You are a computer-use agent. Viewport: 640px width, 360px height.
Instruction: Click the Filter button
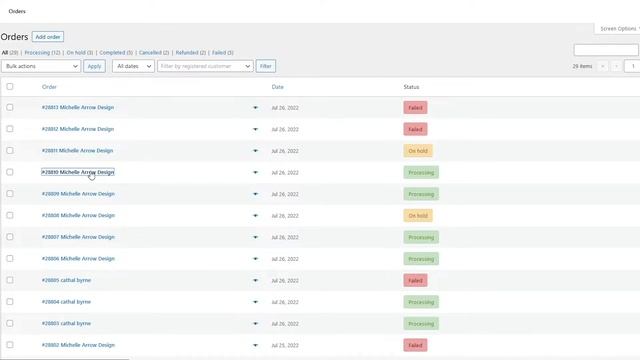[x=266, y=66]
